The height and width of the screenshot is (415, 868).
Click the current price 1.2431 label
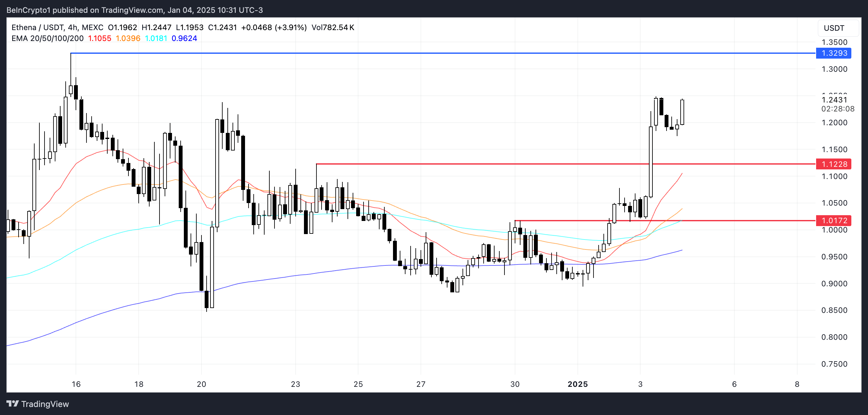[x=834, y=100]
